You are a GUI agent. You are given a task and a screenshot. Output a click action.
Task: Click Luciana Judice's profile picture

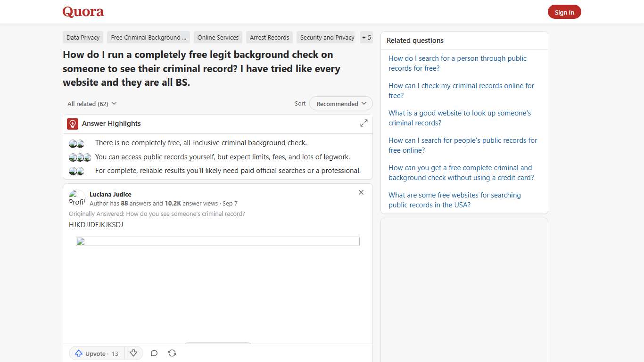[76, 197]
